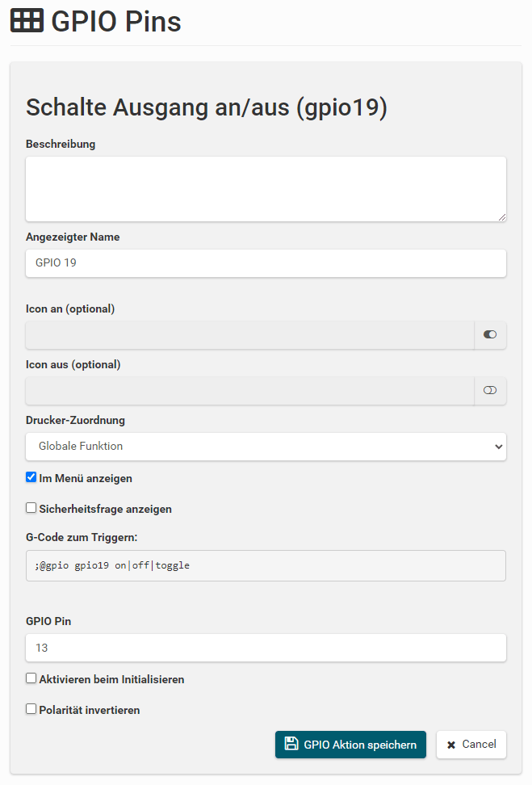Focus the Beschreibung text area

[266, 189]
